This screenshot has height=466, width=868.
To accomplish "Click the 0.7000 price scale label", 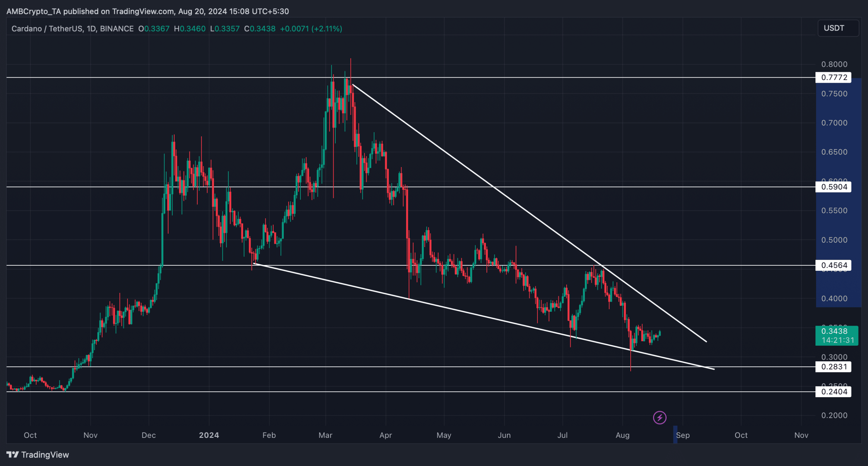I will [x=834, y=123].
